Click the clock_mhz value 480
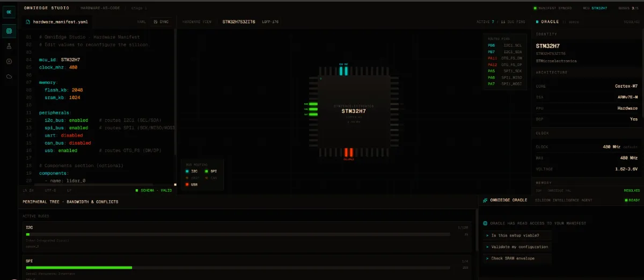644x280 pixels. pos(74,67)
